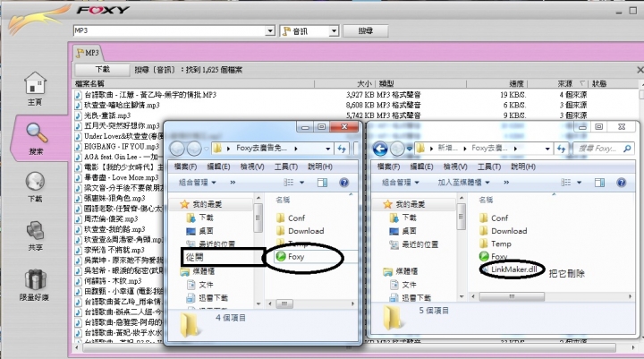Change view icon in left Explorer window
The height and width of the screenshot is (359, 644).
(289, 182)
